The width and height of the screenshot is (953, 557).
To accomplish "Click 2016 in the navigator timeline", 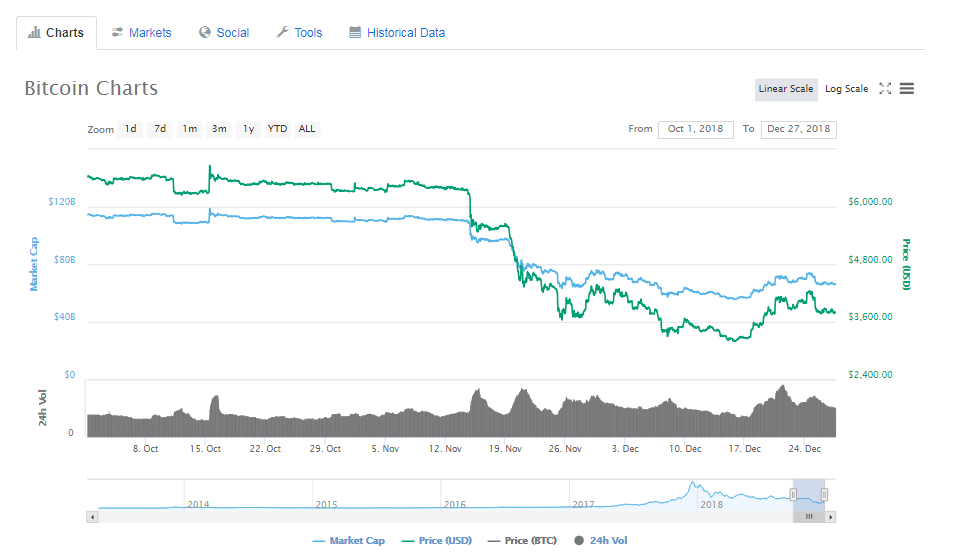I will 455,505.
